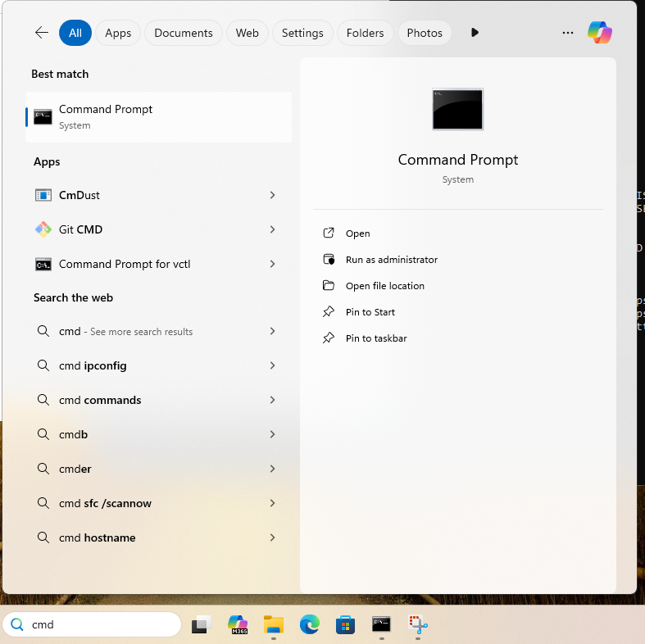645x644 pixels.
Task: Click Open file location
Action: point(384,286)
